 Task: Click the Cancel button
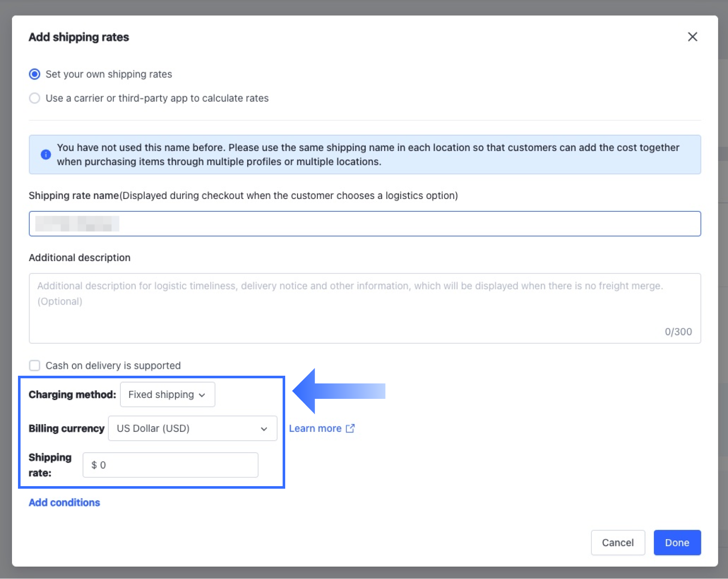coord(618,543)
